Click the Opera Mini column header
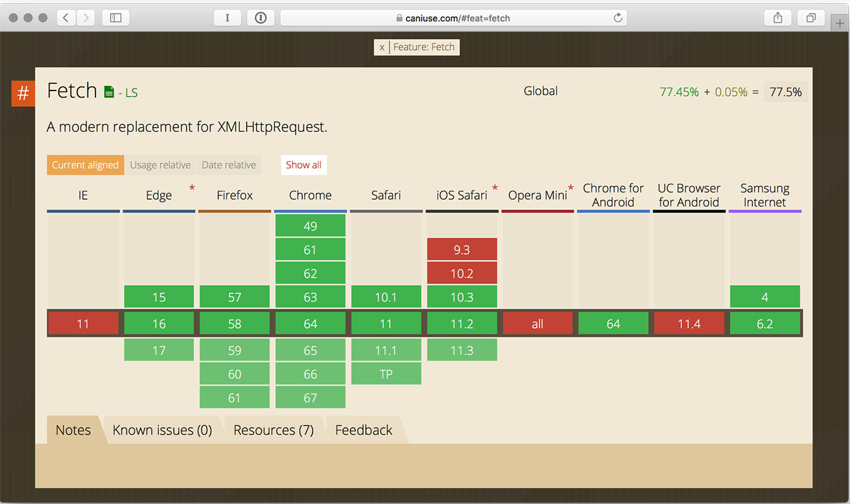The height and width of the screenshot is (504, 850). [537, 195]
